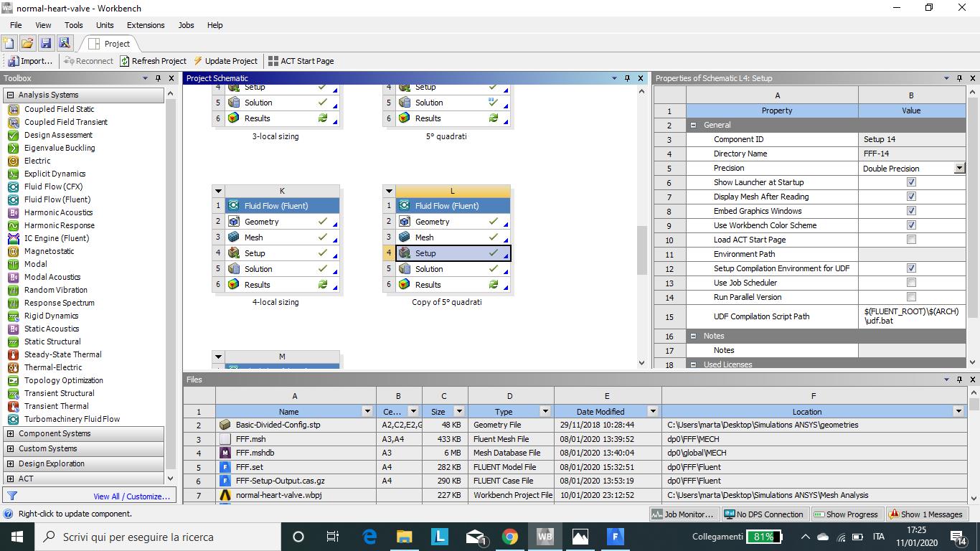Open the Units menu
Viewport: 980px width, 551px height.
point(105,25)
